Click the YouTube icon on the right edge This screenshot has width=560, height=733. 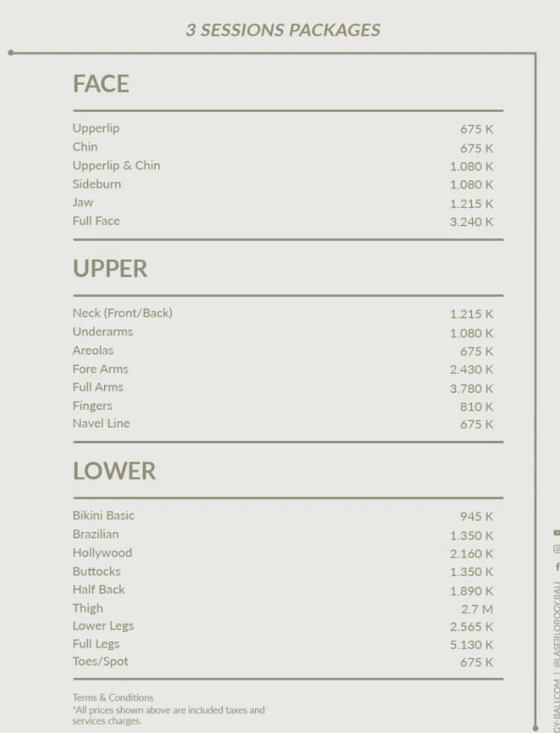click(x=557, y=532)
